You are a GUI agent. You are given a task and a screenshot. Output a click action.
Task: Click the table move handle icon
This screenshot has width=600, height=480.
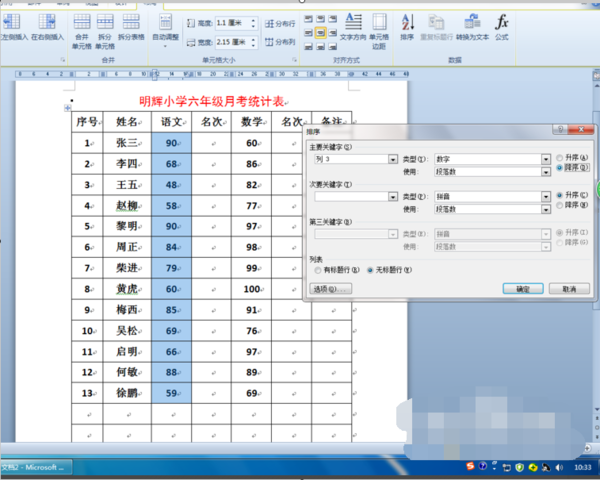pyautogui.click(x=68, y=108)
